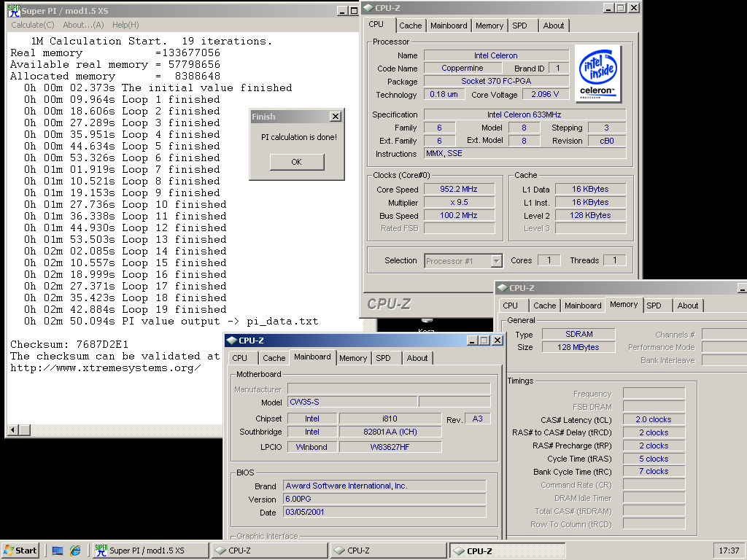
Task: Select About tab in Mainboard CPU-Z window
Action: 417,358
